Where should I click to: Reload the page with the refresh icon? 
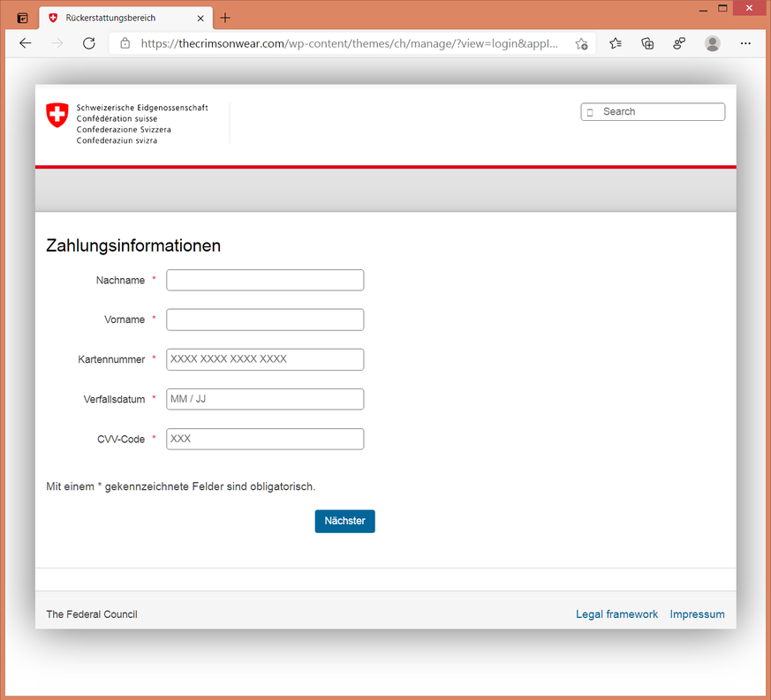click(x=88, y=43)
